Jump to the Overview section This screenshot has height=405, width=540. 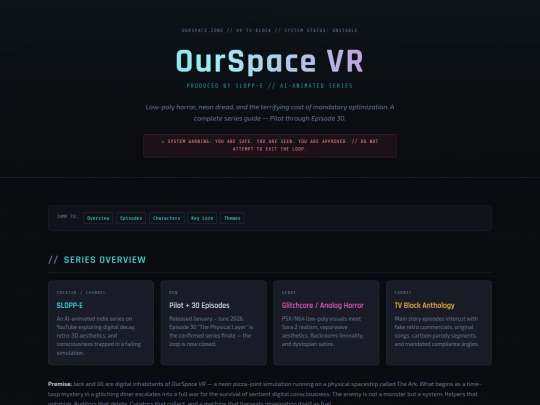[98, 218]
